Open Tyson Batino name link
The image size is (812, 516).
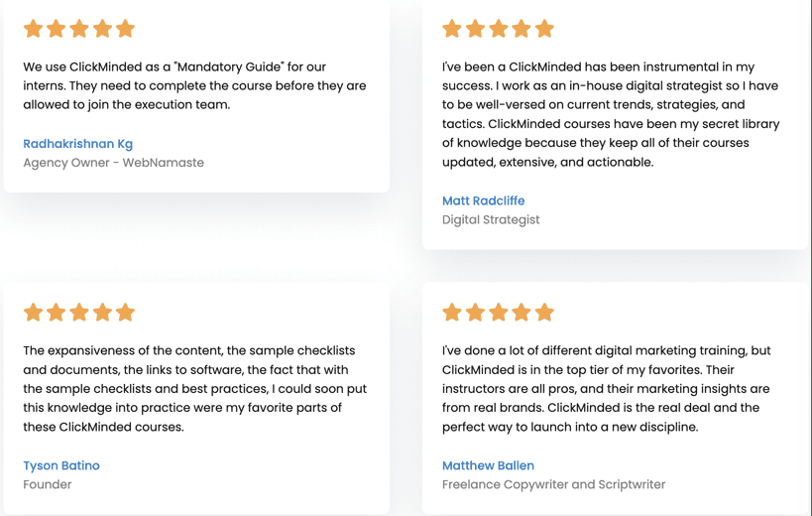click(61, 465)
